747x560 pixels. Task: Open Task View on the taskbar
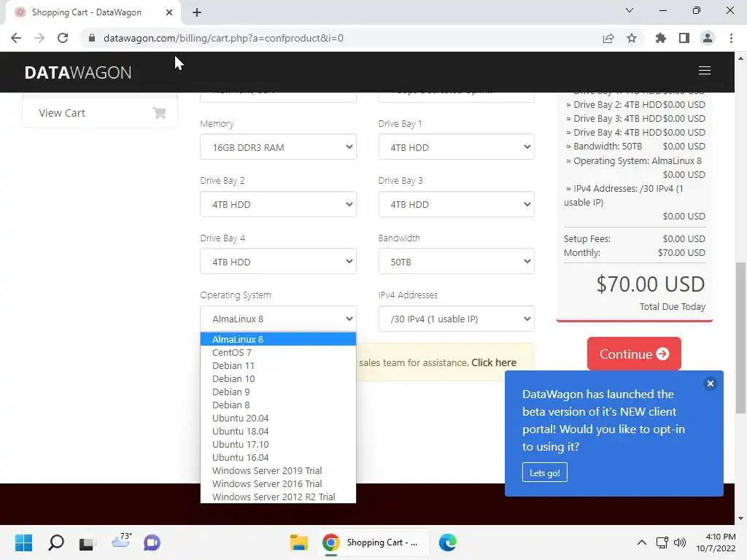coord(86,542)
